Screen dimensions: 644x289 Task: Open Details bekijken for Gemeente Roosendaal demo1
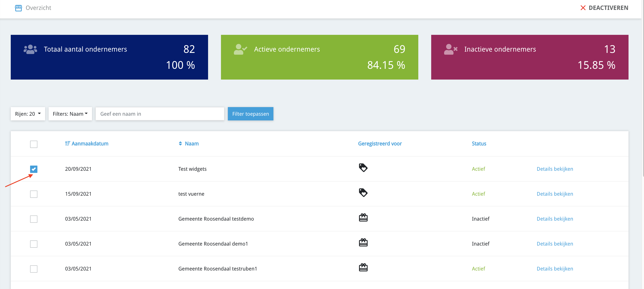(x=555, y=244)
